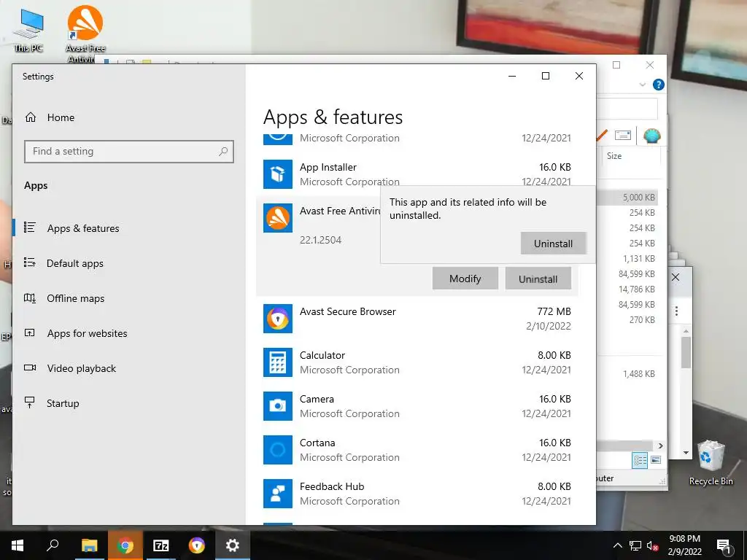747x560 pixels.
Task: Open Recycle Bin on desktop
Action: (711, 463)
